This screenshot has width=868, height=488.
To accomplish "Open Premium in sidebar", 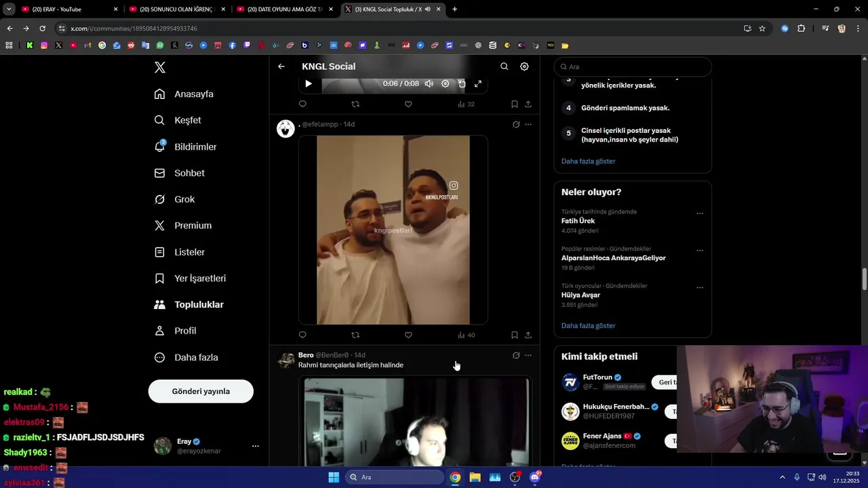I will point(183,226).
